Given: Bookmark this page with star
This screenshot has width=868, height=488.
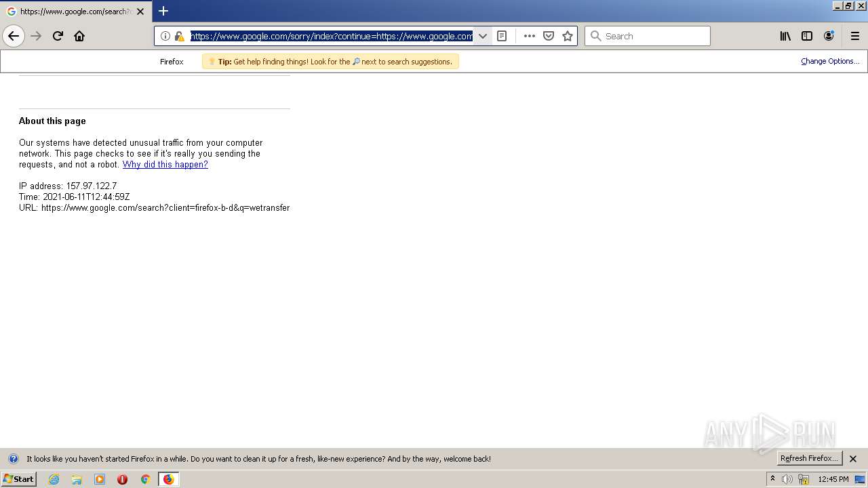Looking at the screenshot, I should [x=568, y=36].
